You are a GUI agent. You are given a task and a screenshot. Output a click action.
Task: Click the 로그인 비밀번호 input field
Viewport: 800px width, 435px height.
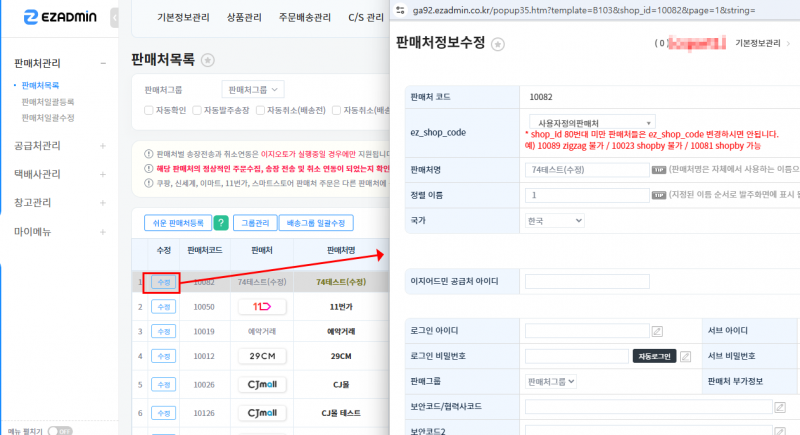(x=577, y=356)
